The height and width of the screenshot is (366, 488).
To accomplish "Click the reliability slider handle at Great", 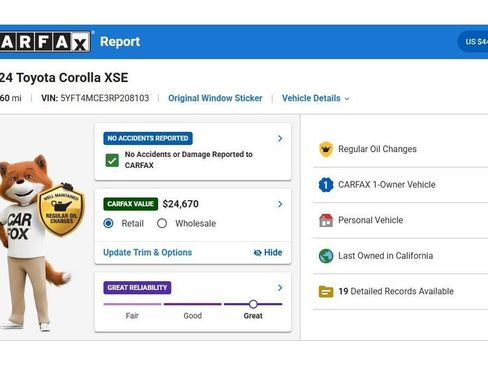I will click(x=253, y=304).
